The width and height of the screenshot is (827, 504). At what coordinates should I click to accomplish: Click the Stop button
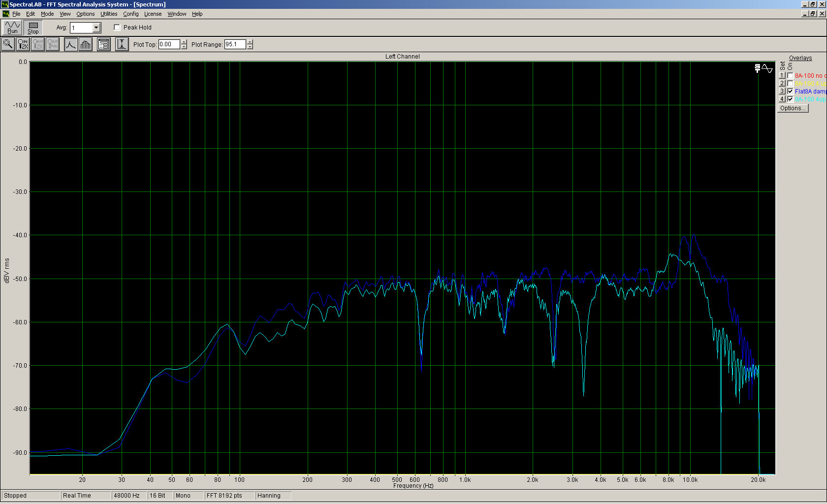tap(33, 28)
